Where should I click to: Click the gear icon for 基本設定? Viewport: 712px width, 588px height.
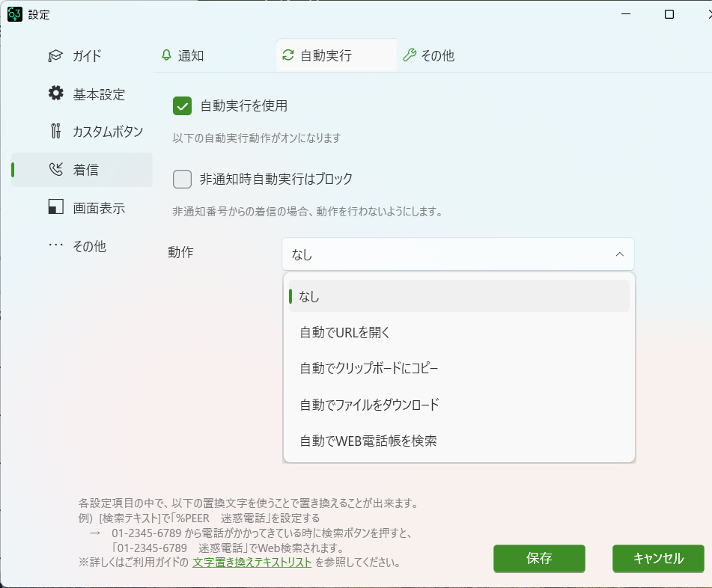(55, 94)
